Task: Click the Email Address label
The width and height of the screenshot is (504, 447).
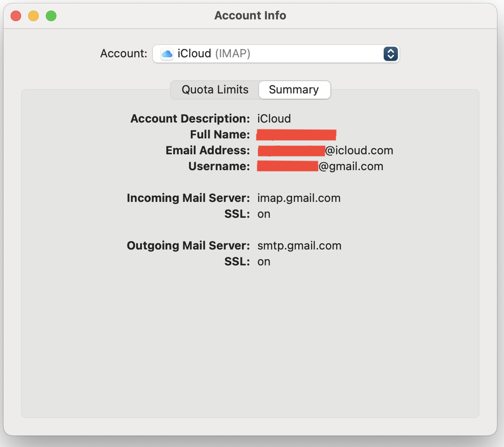Action: point(208,150)
